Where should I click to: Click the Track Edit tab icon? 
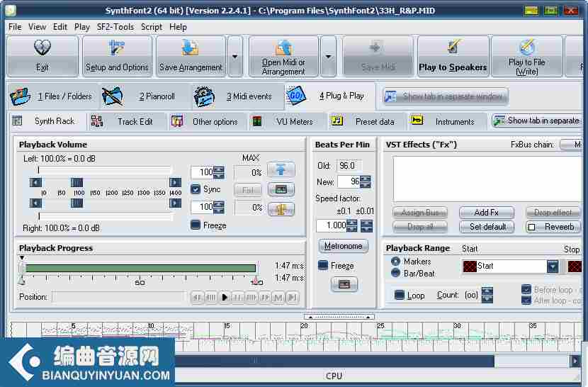coord(97,121)
